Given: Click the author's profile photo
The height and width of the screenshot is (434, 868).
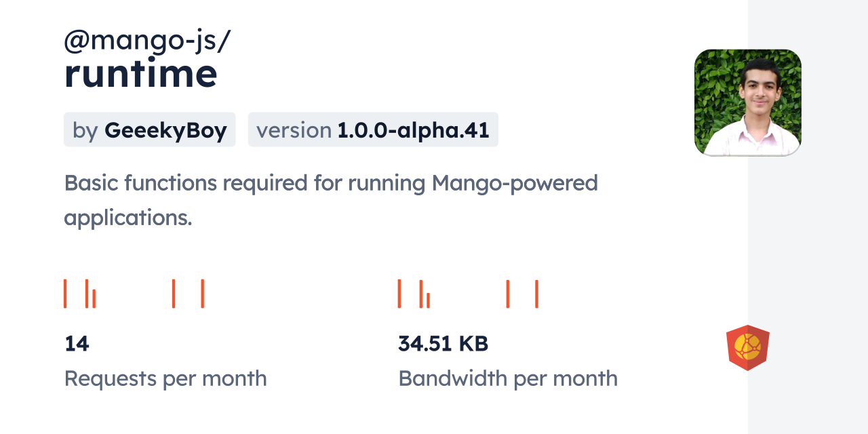Looking at the screenshot, I should [x=747, y=102].
